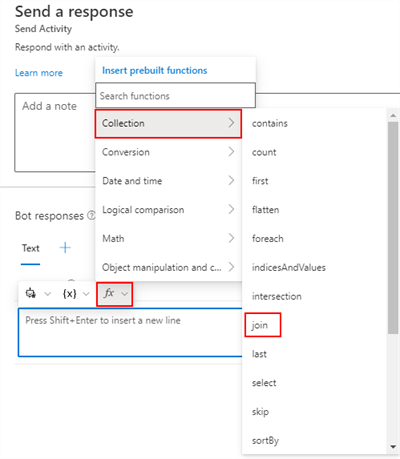Click the function list scrollbar thumb
The image size is (400, 459).
pyautogui.click(x=393, y=227)
